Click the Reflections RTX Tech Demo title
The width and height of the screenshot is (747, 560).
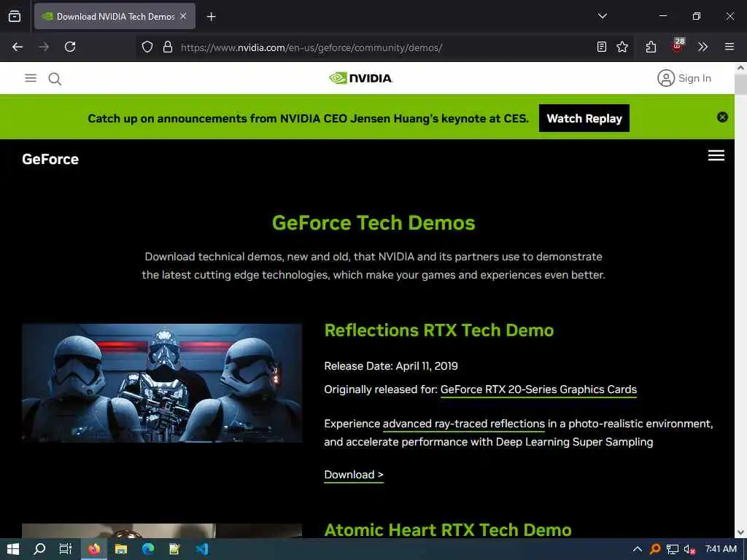(x=438, y=330)
